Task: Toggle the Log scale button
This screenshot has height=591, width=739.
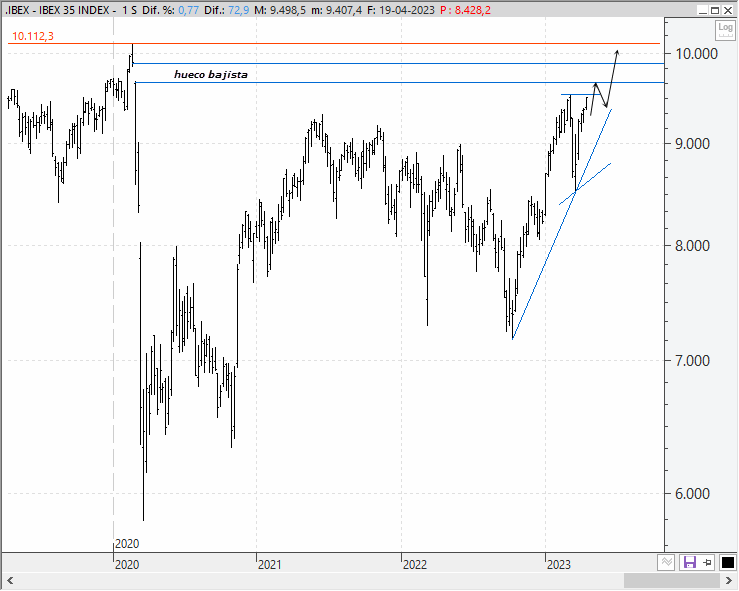Action: pos(725,30)
